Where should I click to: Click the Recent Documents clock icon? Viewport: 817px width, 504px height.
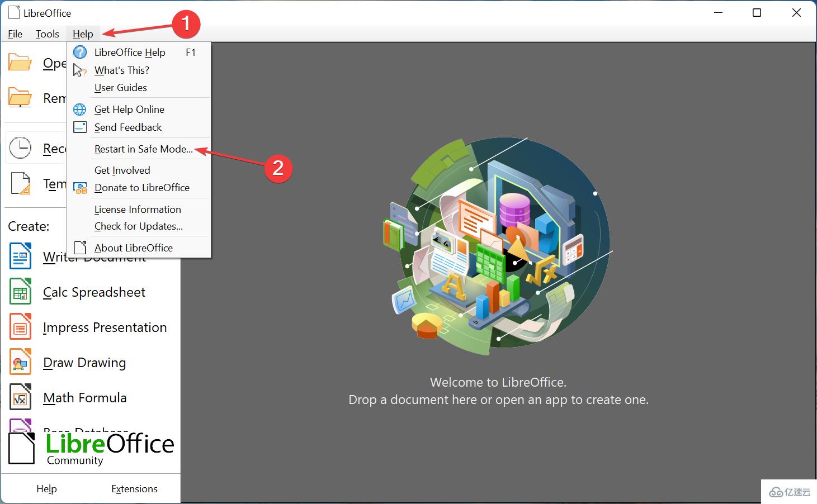click(x=21, y=148)
